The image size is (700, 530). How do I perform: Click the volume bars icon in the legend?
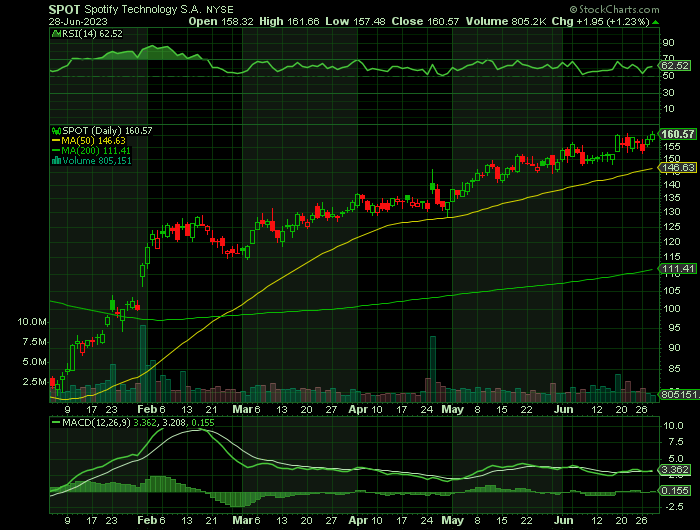[56, 161]
